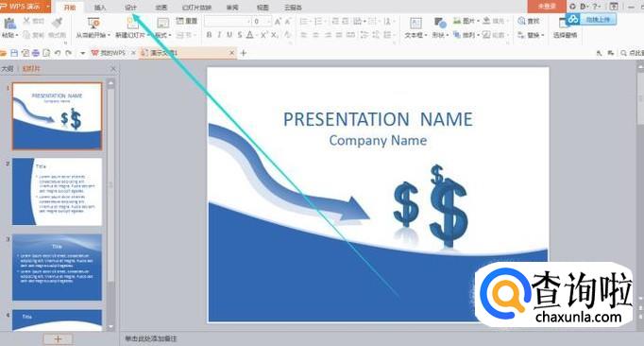Click the Save icon in quick access bar
This screenshot has width=644, height=346.
tap(14, 53)
